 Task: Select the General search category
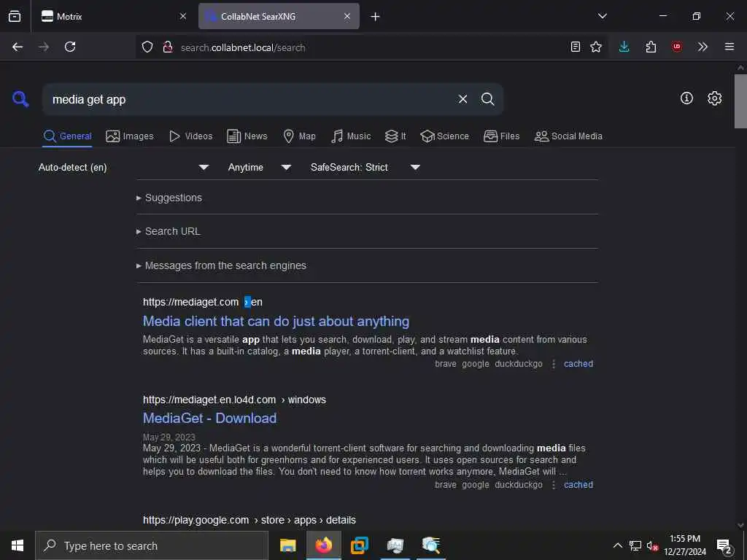[68, 136]
